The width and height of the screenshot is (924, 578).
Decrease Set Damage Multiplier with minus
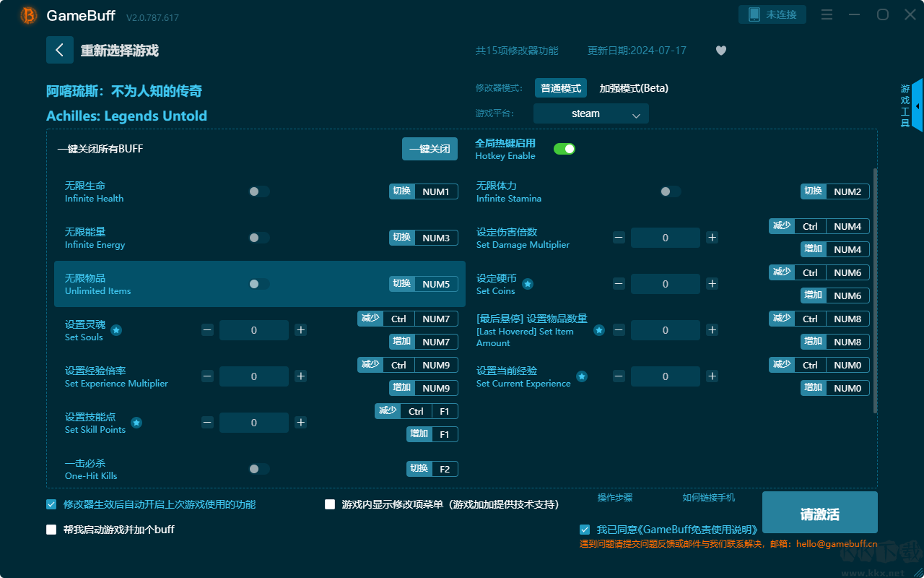coord(619,238)
